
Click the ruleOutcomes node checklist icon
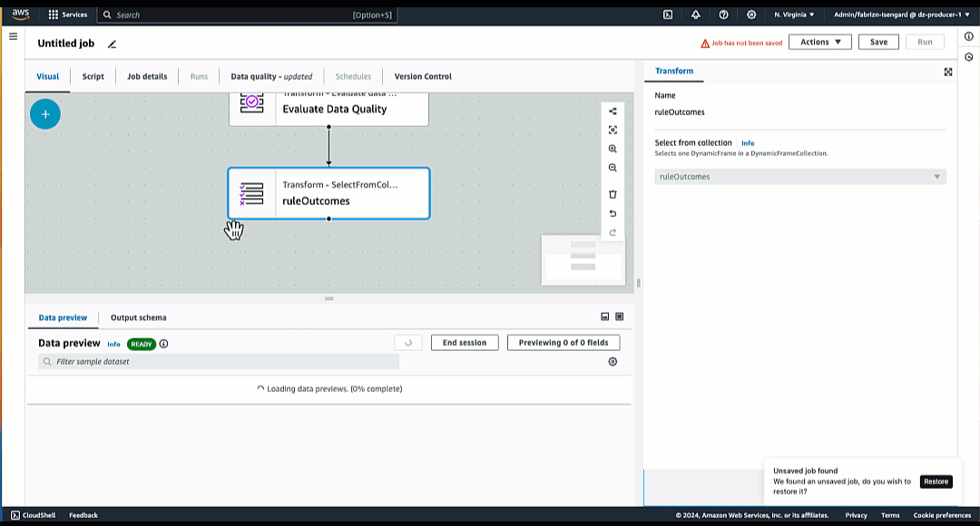click(x=252, y=194)
